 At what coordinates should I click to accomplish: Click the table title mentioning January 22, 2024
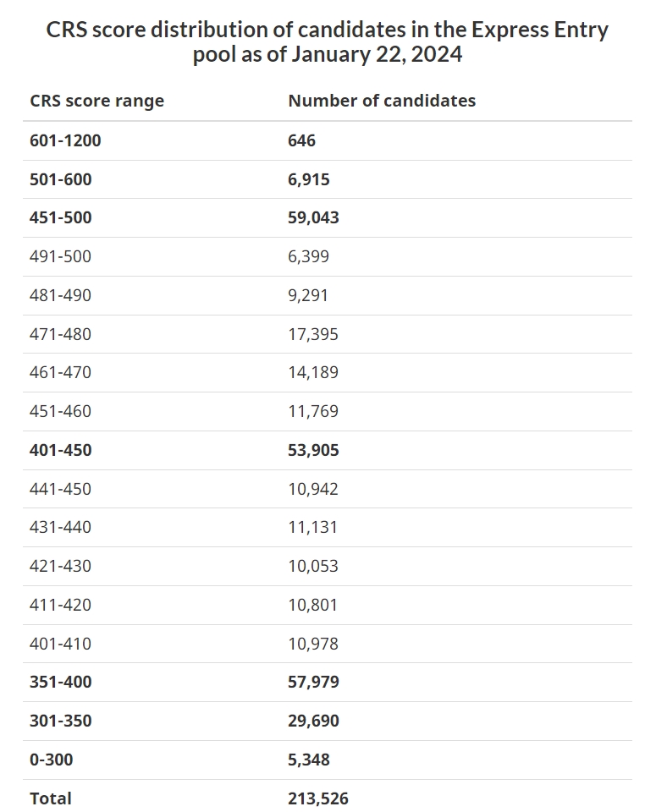click(328, 42)
